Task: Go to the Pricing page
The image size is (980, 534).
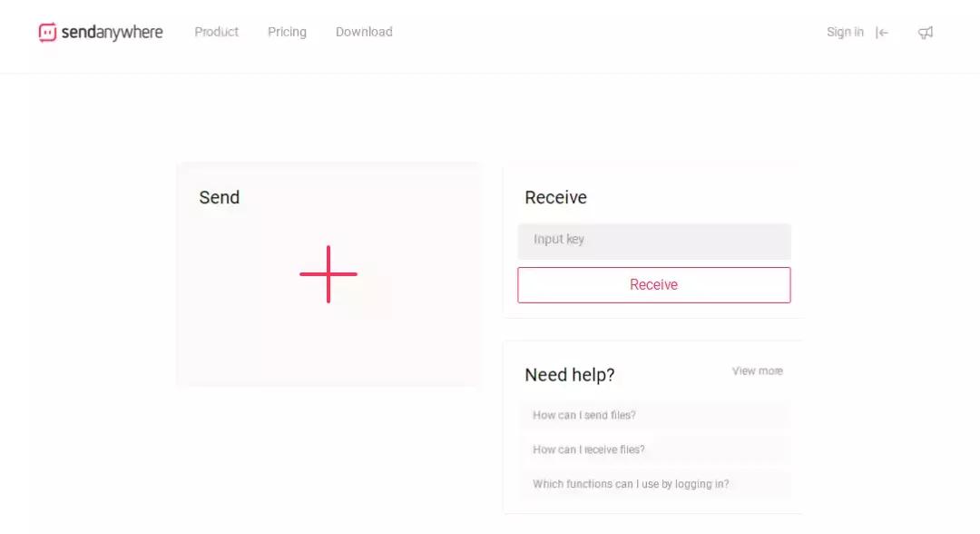Action: pos(287,32)
